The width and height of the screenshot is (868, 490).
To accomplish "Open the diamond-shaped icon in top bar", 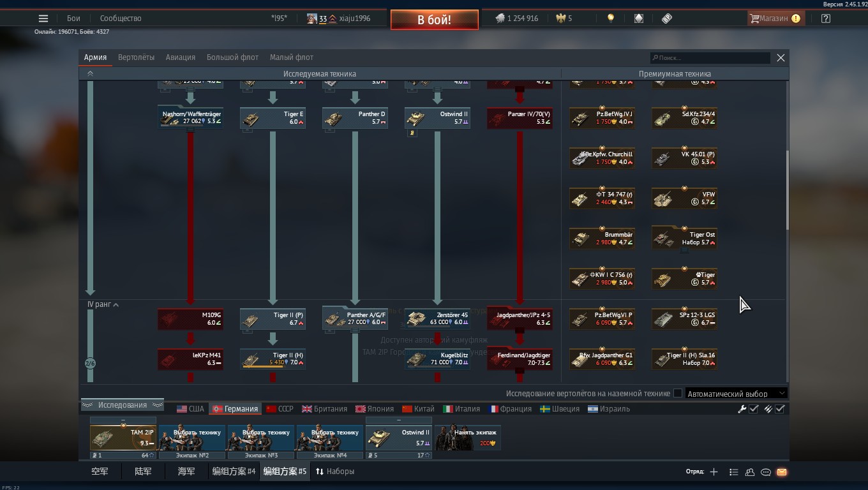I will pyautogui.click(x=639, y=19).
